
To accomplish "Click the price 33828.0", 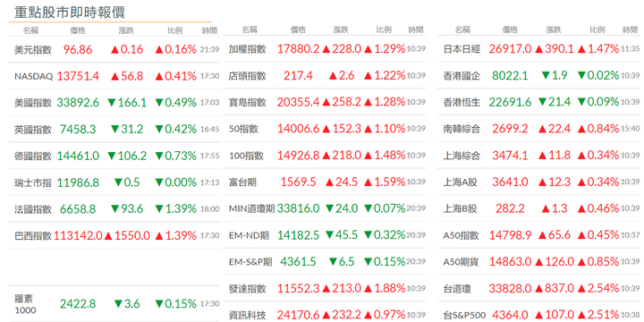I will 510,289.
